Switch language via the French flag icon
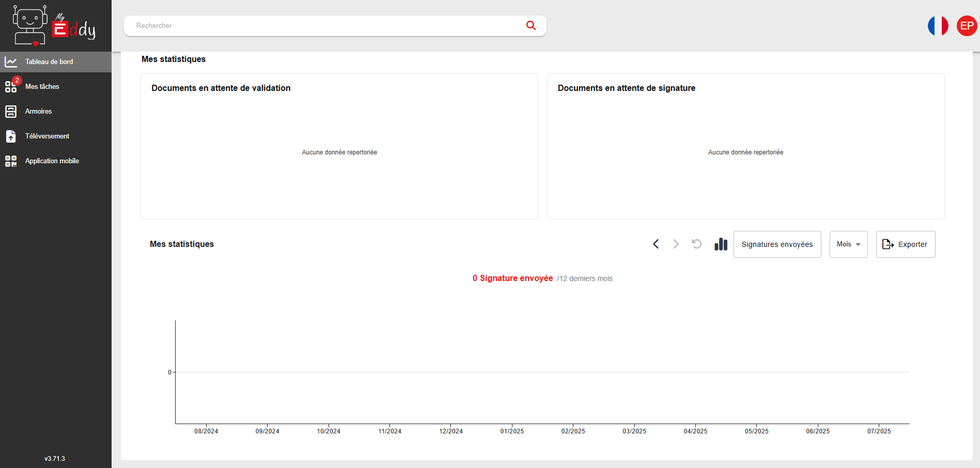 click(938, 26)
